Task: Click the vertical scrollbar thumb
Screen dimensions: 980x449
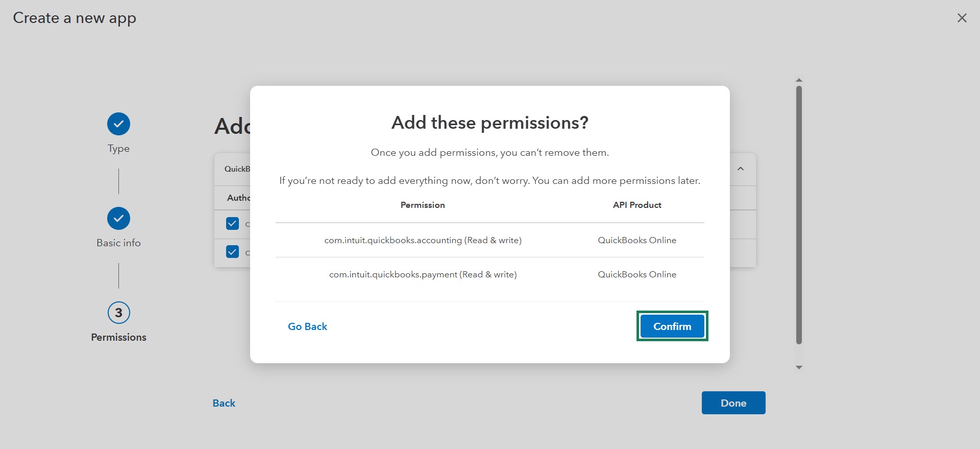Action: coord(799,215)
